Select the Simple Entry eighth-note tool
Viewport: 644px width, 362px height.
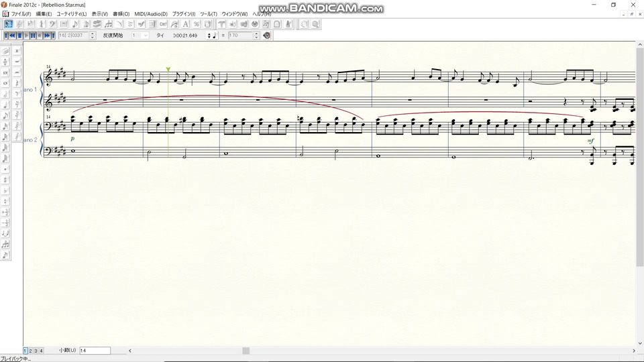tap(74, 24)
